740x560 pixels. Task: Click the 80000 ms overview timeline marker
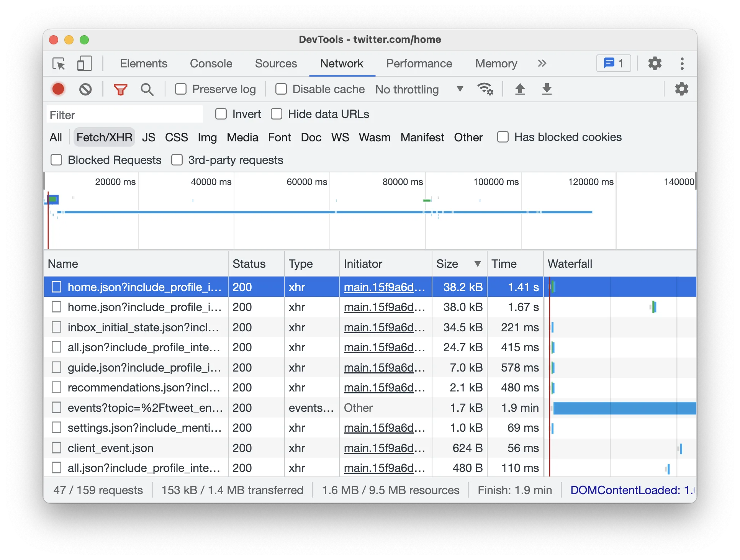pyautogui.click(x=402, y=182)
